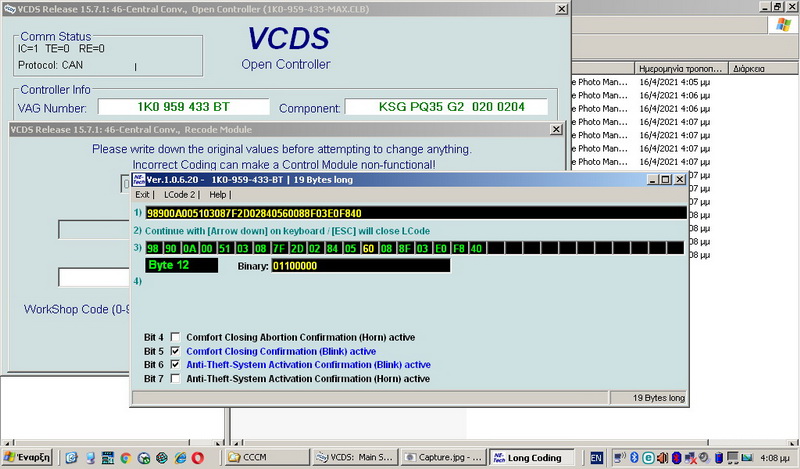
Task: Click the Binary value field 01100000
Action: tap(361, 266)
